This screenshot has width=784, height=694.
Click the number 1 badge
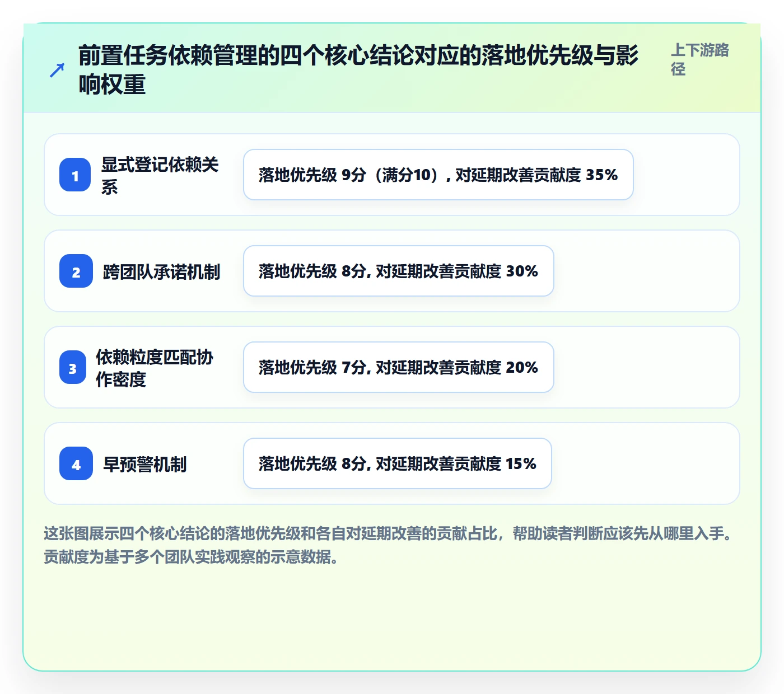(75, 175)
